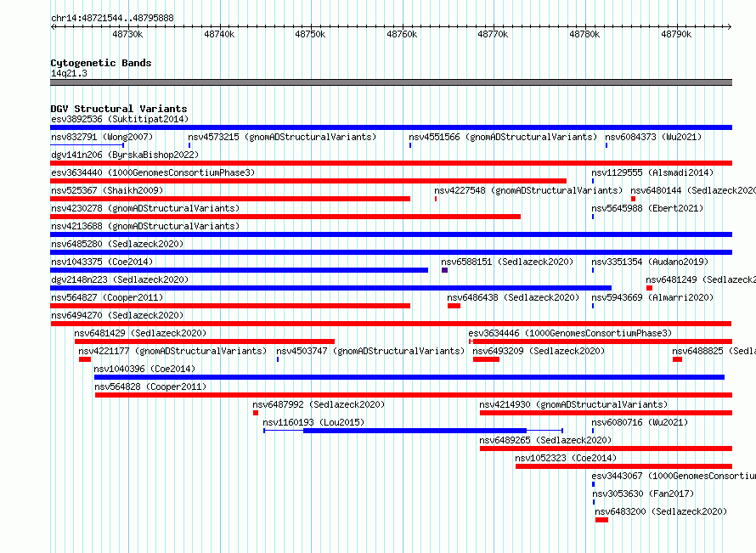The image size is (756, 553).
Task: Click dgv2148n223 (Sedlazeck2020) label
Action: coord(120,279)
